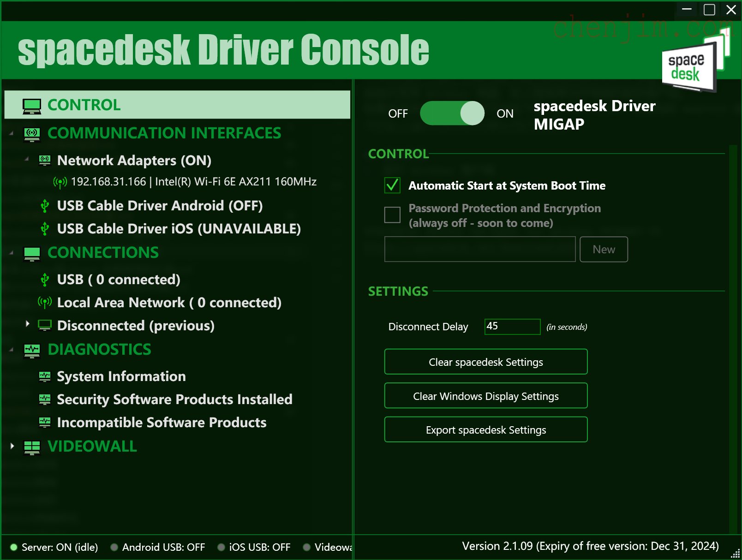Select the CONNECTIONS heading
This screenshot has height=560, width=742.
tap(103, 253)
